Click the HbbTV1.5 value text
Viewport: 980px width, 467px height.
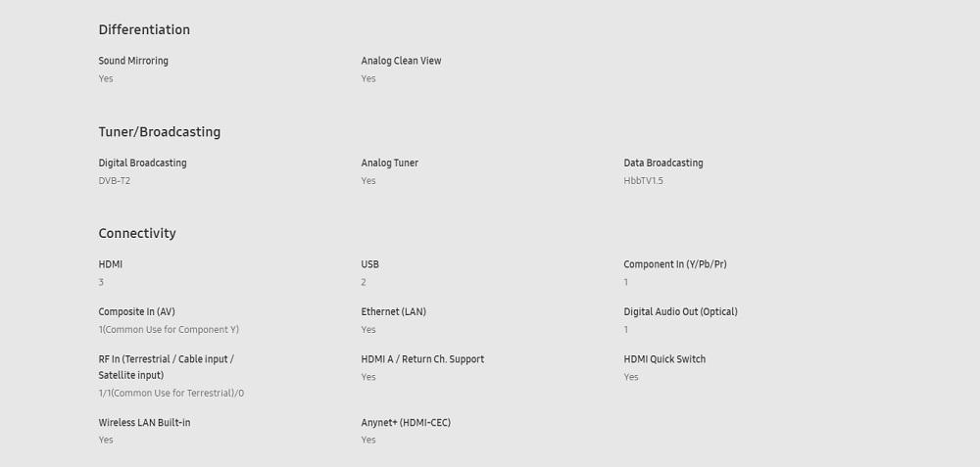643,181
